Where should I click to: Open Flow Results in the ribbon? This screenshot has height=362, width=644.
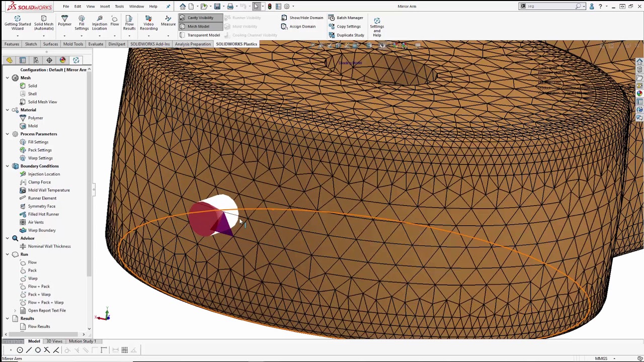(129, 23)
